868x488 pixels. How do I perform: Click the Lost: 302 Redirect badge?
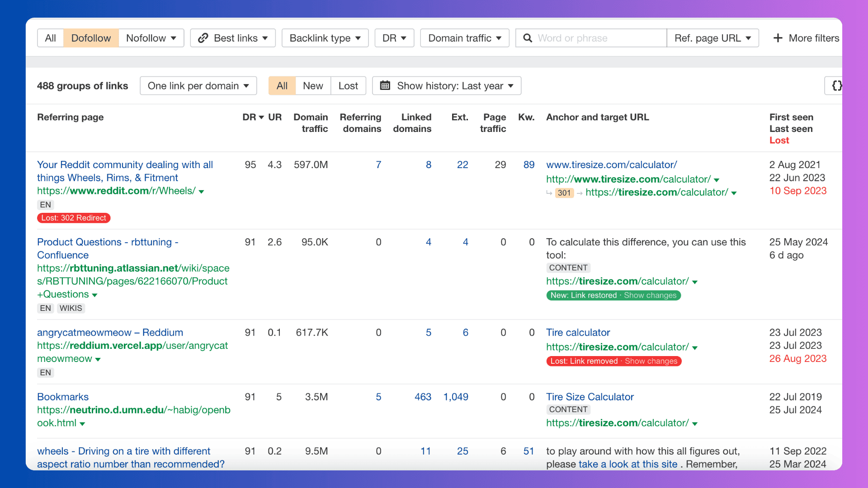pos(74,218)
